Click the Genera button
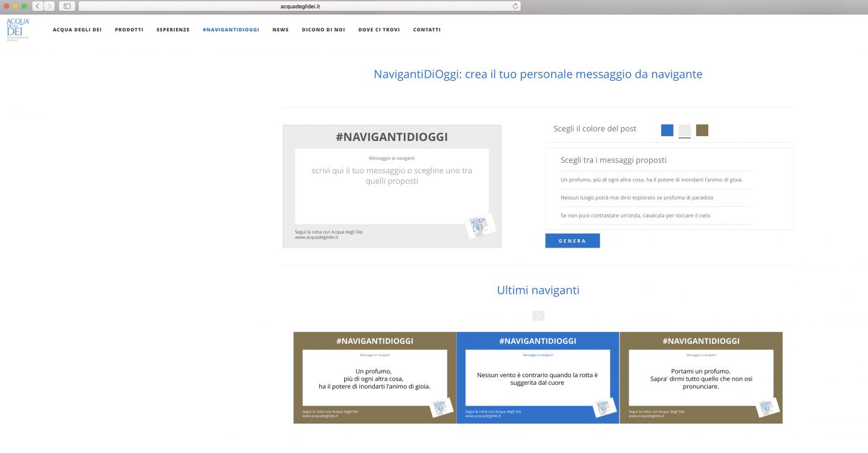 pos(572,241)
